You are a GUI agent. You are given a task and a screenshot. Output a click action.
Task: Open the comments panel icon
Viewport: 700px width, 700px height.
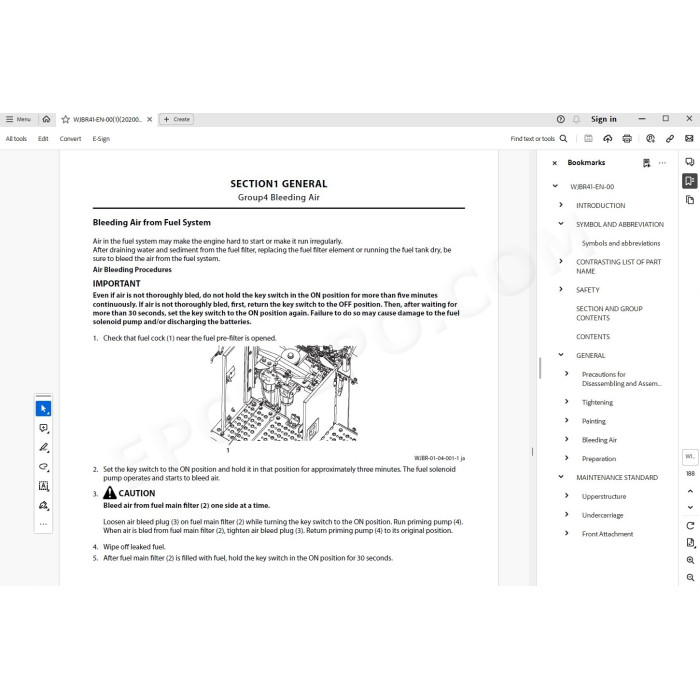point(690,162)
